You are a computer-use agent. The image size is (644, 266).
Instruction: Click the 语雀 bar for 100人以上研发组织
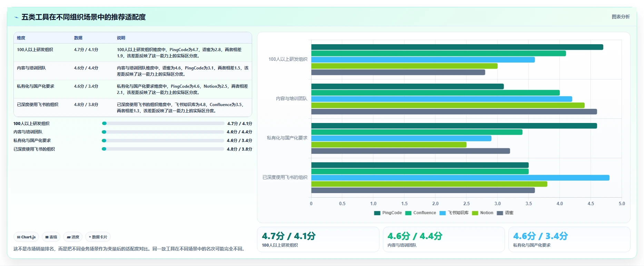pos(398,72)
